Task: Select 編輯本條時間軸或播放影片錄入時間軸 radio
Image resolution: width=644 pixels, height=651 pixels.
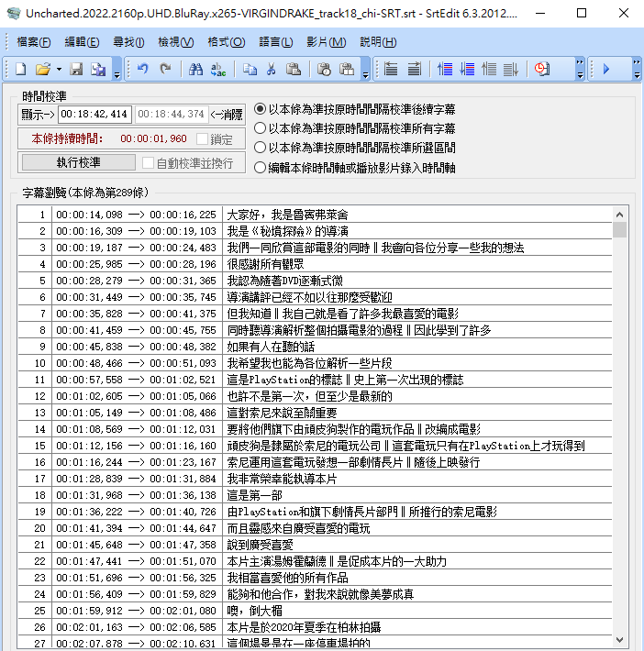Action: tap(261, 167)
